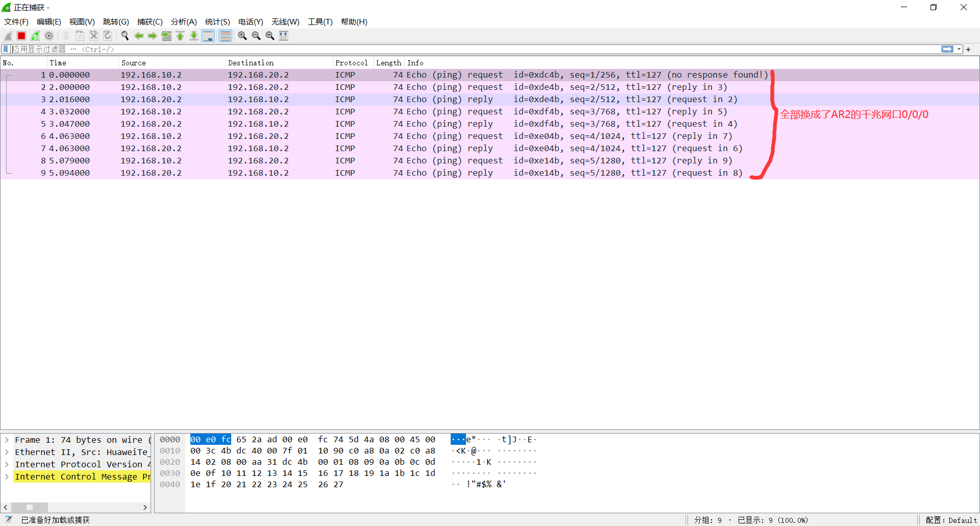The image size is (980, 526).
Task: Click the reload capture file icon
Action: (108, 36)
